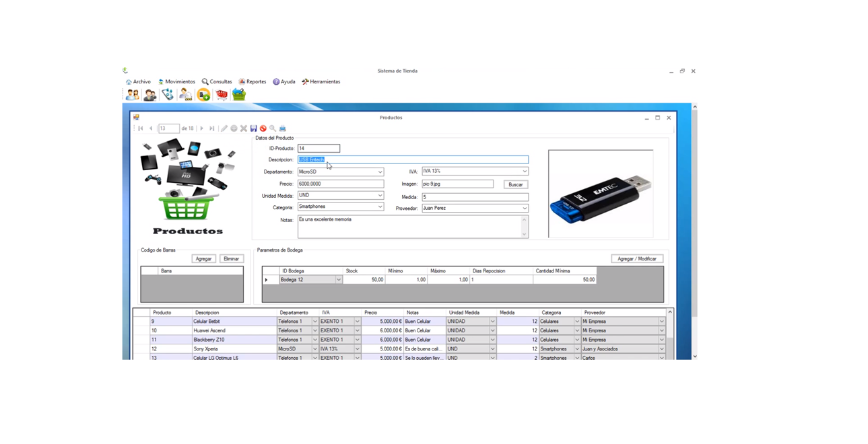Jump to the first record arrow
The width and height of the screenshot is (868, 444).
point(141,128)
